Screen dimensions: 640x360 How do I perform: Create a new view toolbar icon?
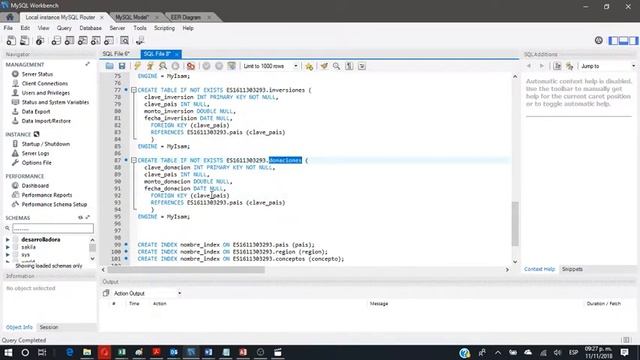[x=82, y=40]
